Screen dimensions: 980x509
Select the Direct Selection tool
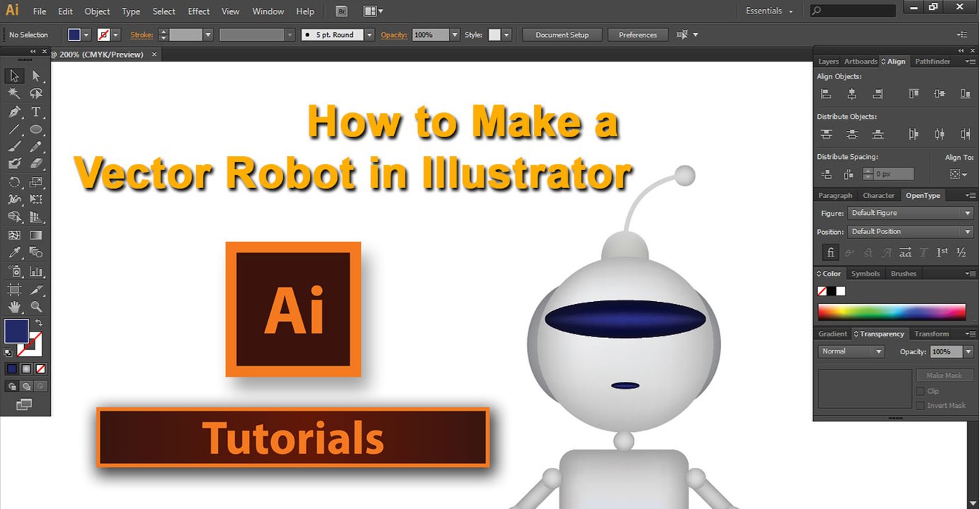point(36,76)
